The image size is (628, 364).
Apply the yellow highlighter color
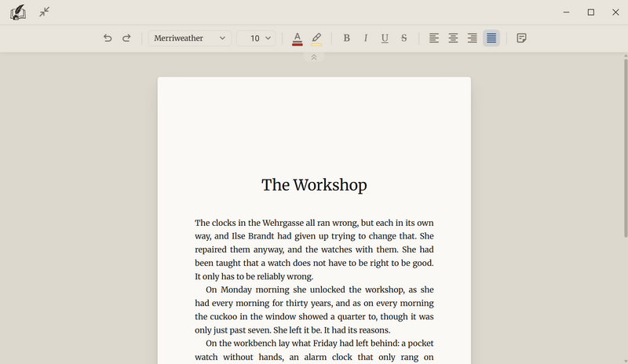[x=316, y=38]
